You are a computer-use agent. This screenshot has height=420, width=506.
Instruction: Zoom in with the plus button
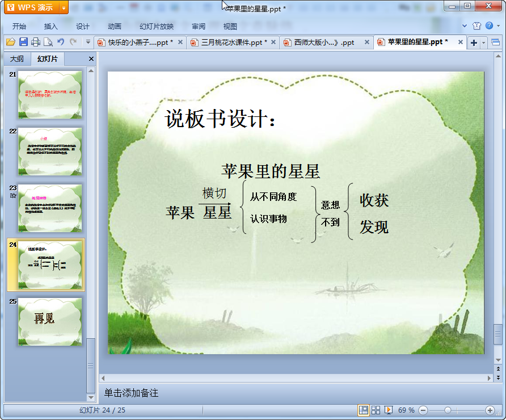[490, 411]
